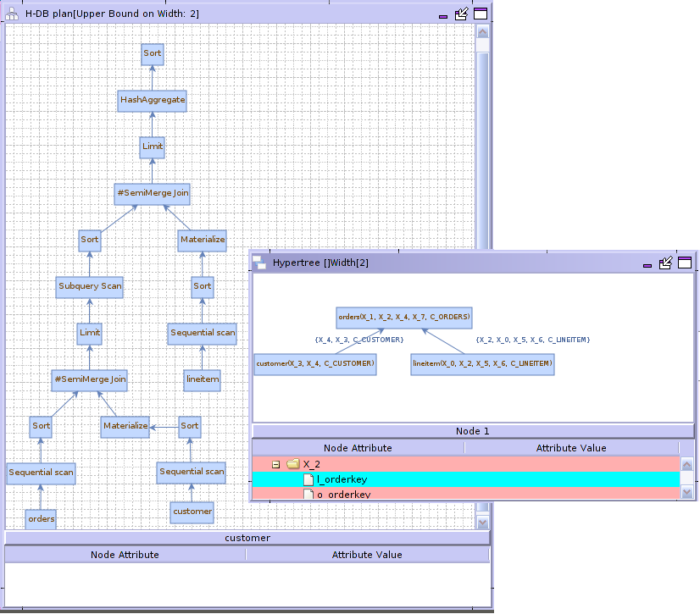
Task: Select the o_orderkey attribute row
Action: point(465,494)
